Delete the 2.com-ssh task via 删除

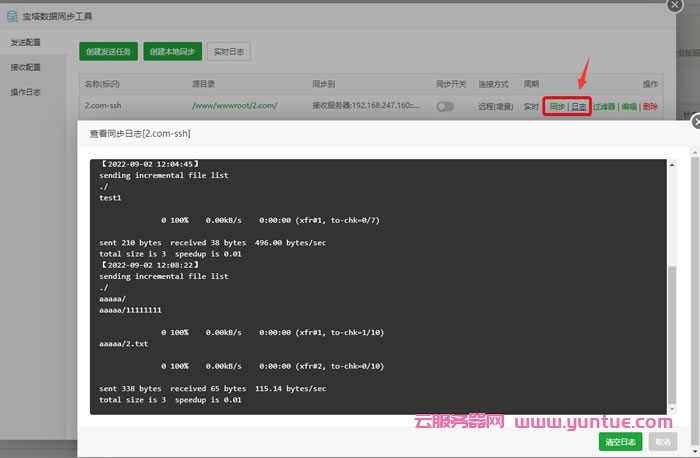coord(651,106)
